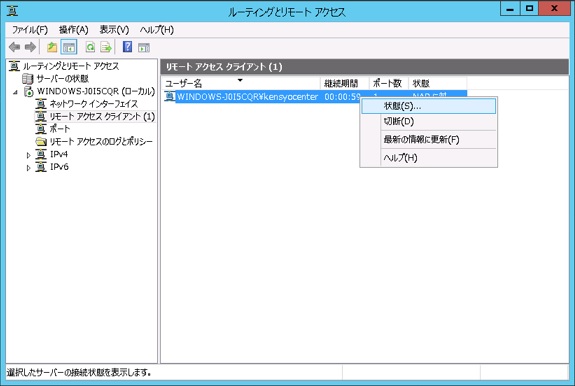Open the 表示(V) menu
Viewport: 575px width, 386px height.
coord(114,30)
